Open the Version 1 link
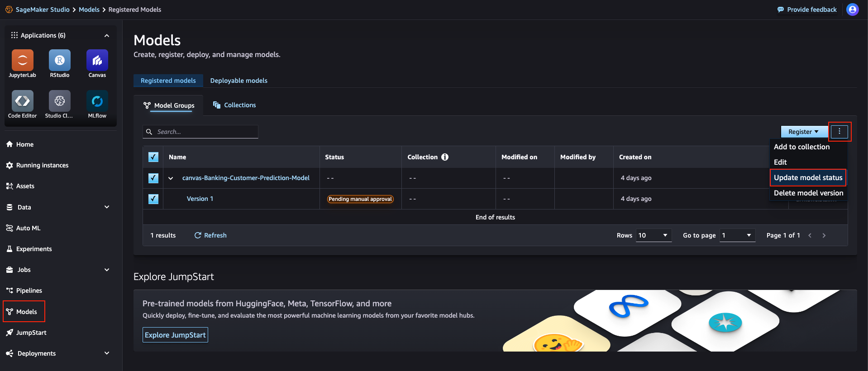Image resolution: width=868 pixels, height=371 pixels. tap(200, 199)
